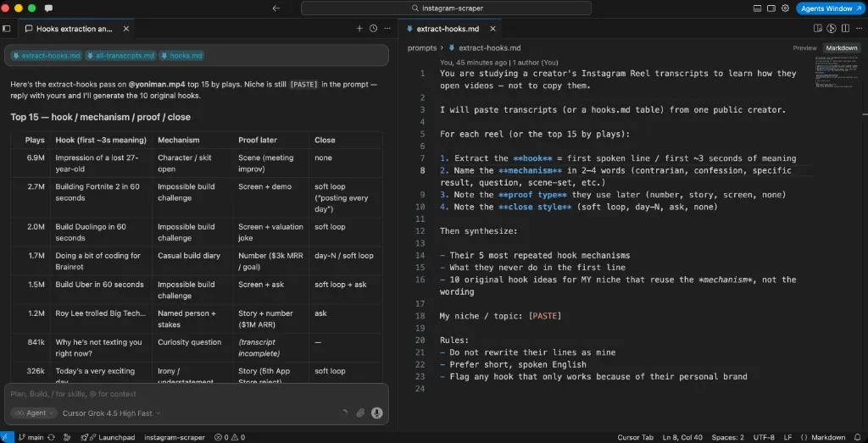
Task: Open settings gear in title bar
Action: [785, 8]
